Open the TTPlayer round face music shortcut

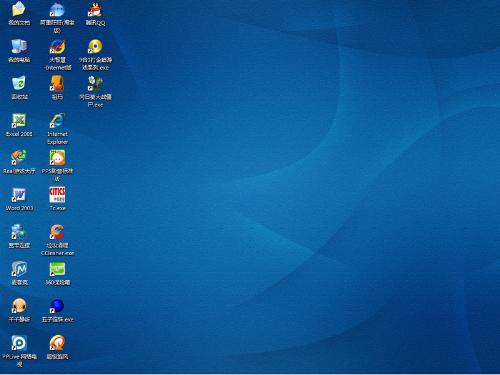(19, 306)
